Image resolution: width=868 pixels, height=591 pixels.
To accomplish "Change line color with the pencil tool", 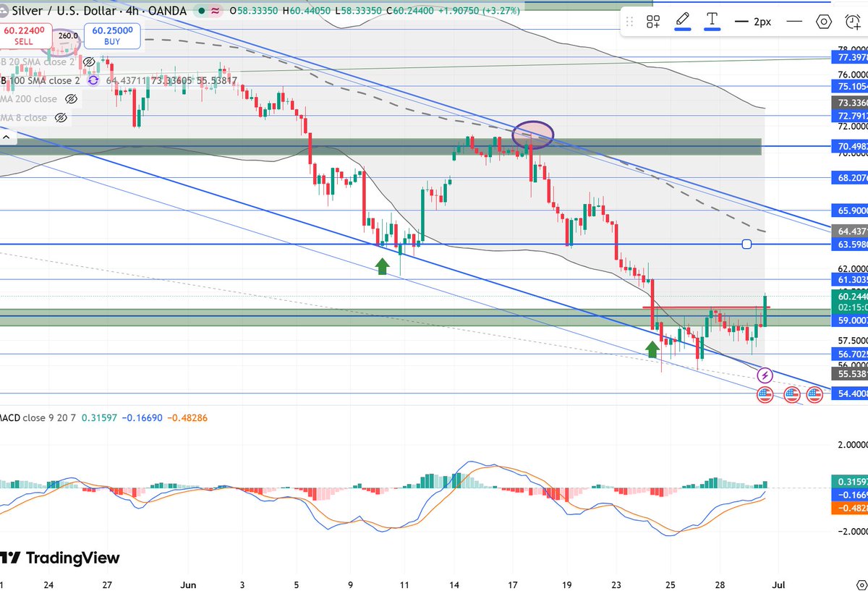I will [683, 21].
